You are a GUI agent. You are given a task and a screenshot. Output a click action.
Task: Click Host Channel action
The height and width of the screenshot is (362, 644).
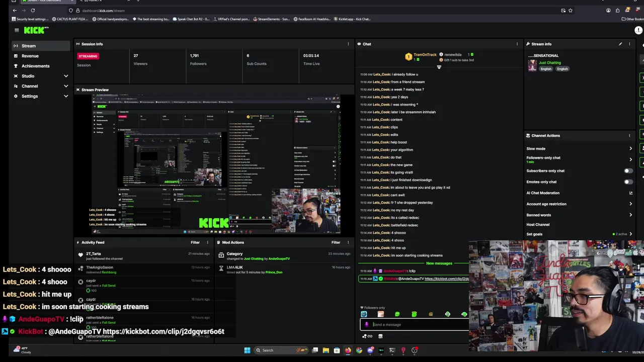coord(538,224)
